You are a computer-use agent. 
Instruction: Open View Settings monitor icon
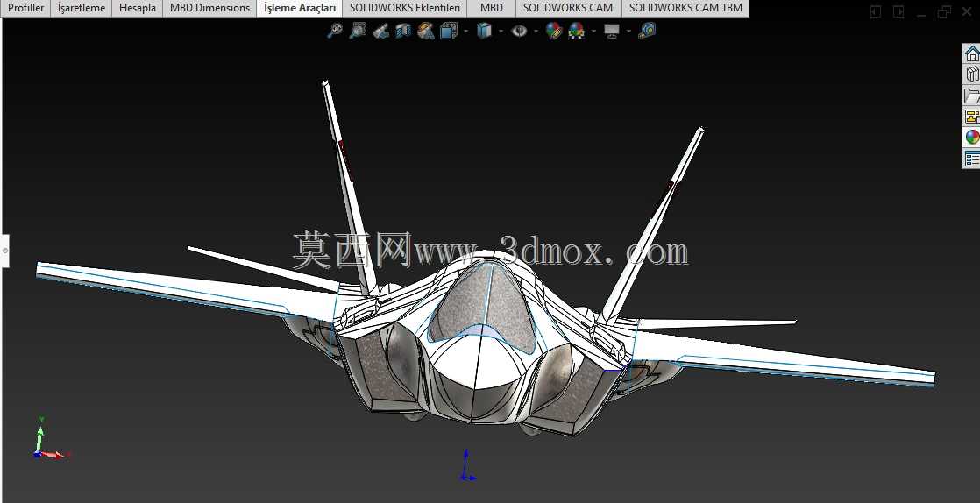pos(612,31)
